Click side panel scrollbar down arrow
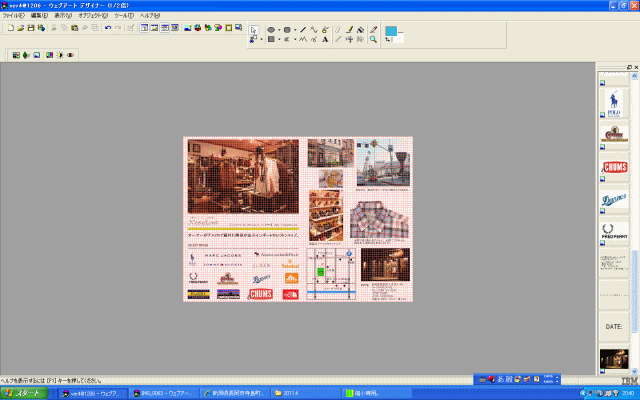This screenshot has height=400, width=640. (634, 371)
